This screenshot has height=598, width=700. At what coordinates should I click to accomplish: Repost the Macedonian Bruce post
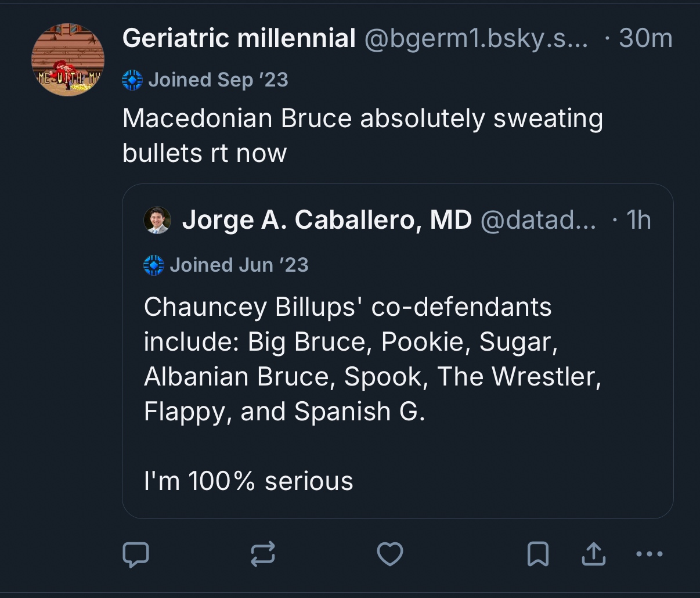[x=262, y=554]
